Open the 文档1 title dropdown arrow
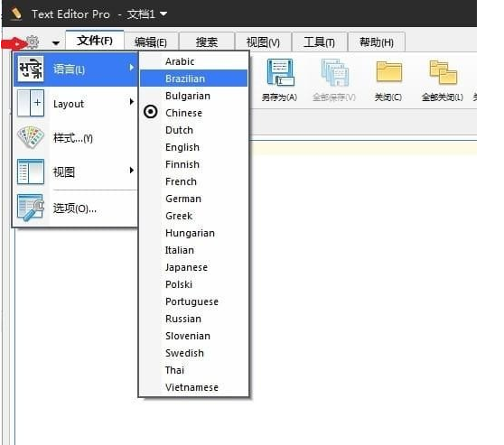The image size is (504, 445). pyautogui.click(x=163, y=14)
